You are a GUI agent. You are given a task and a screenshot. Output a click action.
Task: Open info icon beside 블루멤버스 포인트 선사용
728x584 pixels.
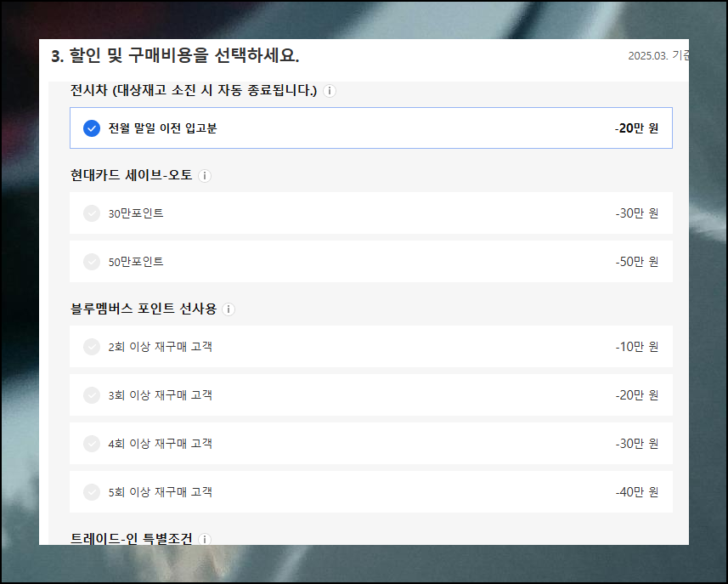pyautogui.click(x=229, y=309)
